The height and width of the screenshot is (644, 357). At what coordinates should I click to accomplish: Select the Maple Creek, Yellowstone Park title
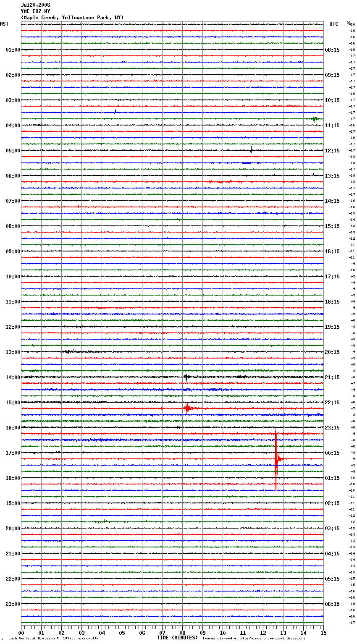click(x=72, y=18)
